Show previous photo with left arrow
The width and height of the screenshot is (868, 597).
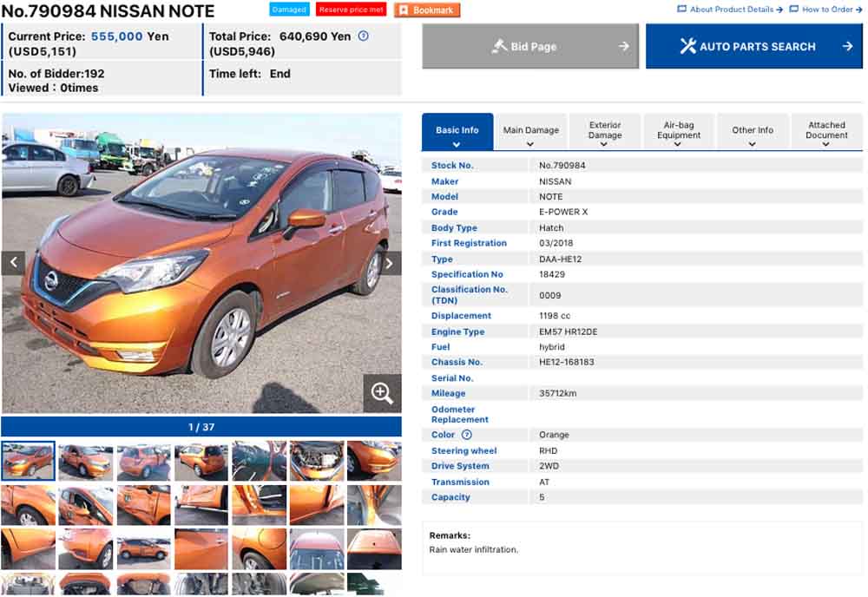13,263
